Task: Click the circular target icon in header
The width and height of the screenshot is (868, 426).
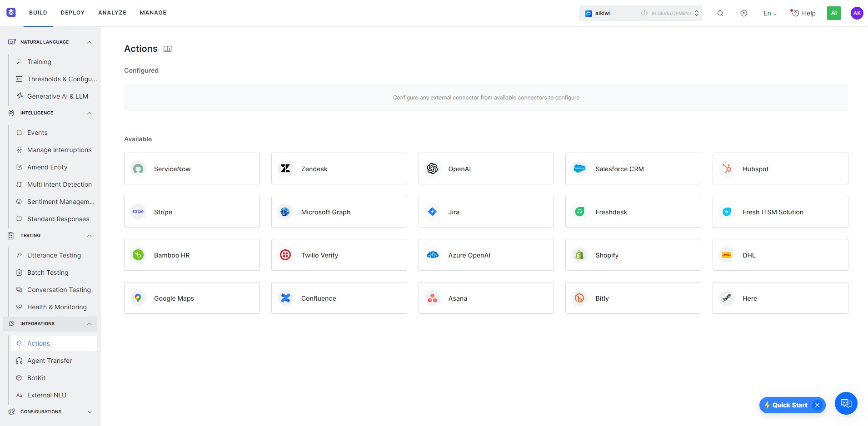Action: [x=743, y=13]
